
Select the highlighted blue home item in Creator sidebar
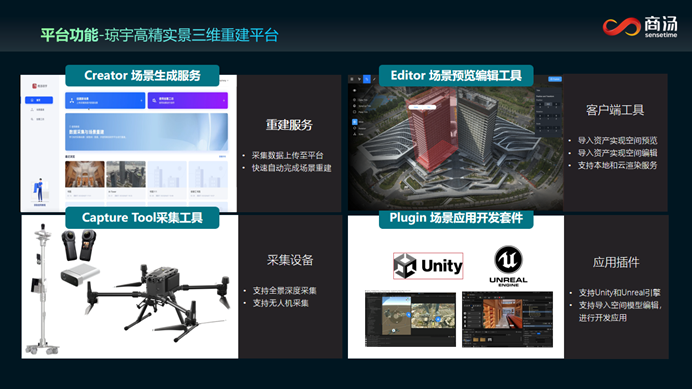pos(39,100)
